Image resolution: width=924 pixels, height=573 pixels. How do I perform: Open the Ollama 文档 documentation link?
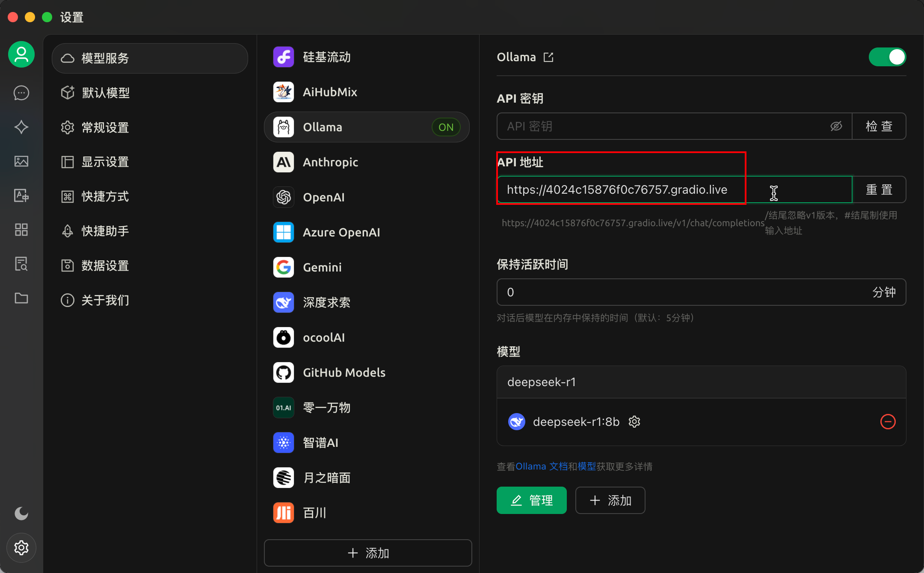pos(541,467)
